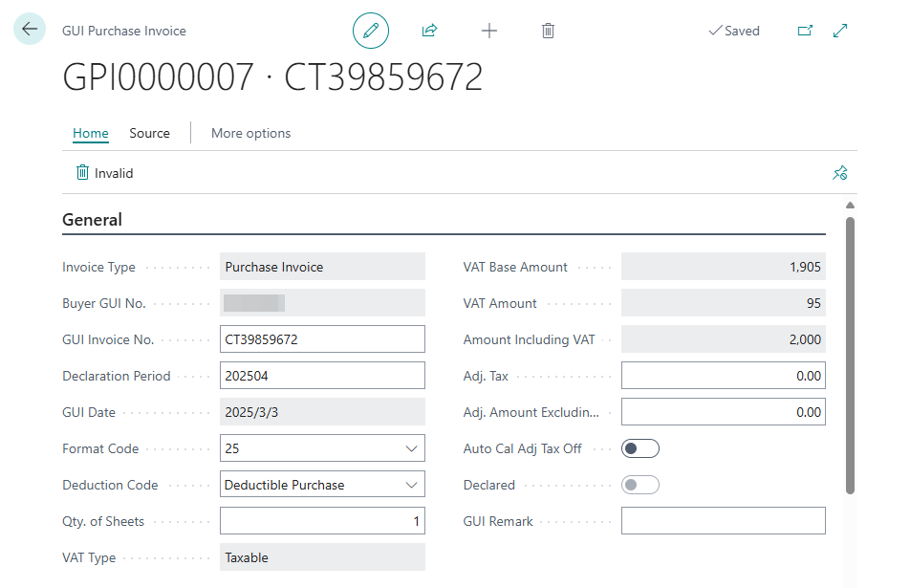Click the back arrow button
The width and height of the screenshot is (910, 588).
[30, 29]
